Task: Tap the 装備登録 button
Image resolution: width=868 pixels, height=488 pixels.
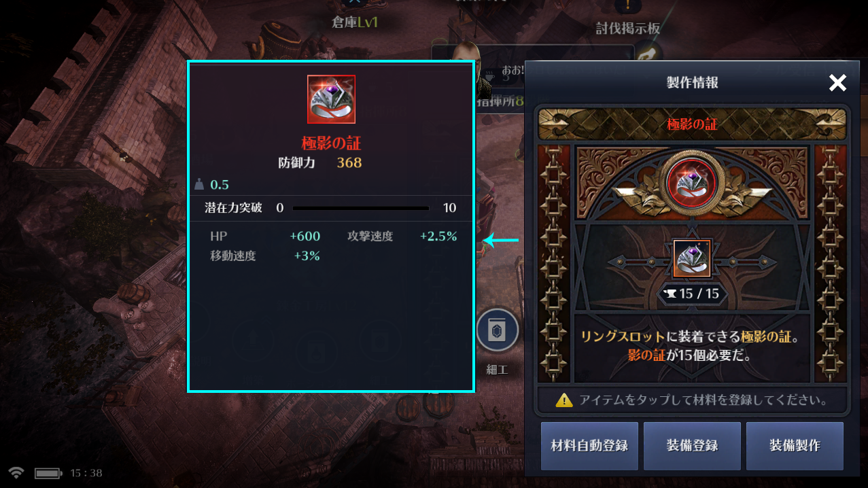Action: [692, 446]
